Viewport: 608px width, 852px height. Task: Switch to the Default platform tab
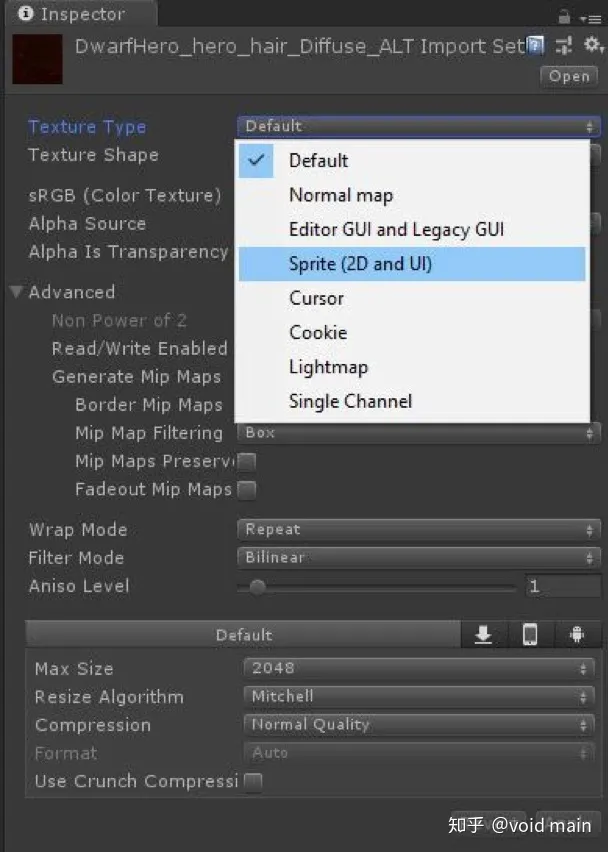[243, 634]
